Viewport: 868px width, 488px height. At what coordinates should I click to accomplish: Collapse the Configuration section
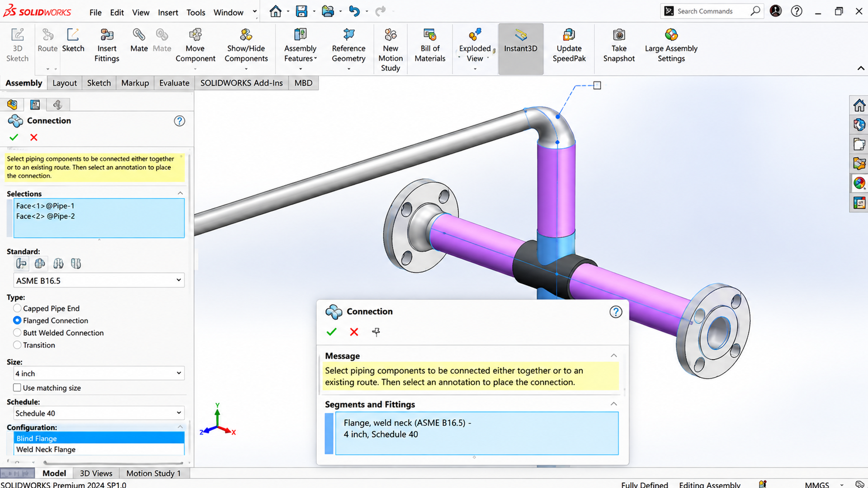pos(180,427)
